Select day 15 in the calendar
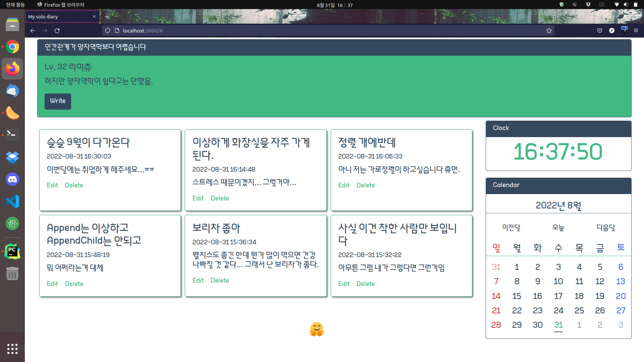This screenshot has width=644, height=362. pyautogui.click(x=517, y=296)
